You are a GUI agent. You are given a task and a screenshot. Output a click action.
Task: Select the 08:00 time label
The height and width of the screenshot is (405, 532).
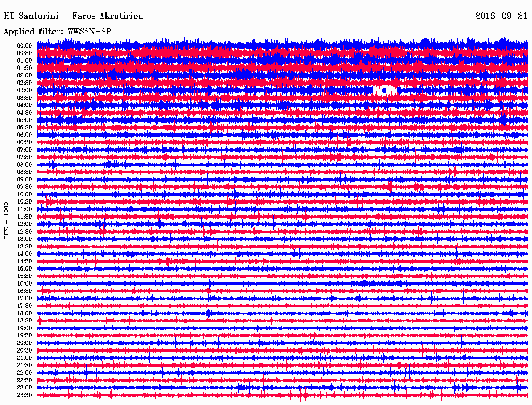point(24,165)
